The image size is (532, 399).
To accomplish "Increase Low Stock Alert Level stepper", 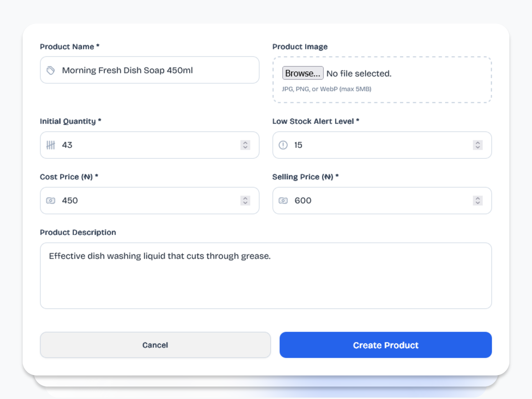I will click(478, 142).
